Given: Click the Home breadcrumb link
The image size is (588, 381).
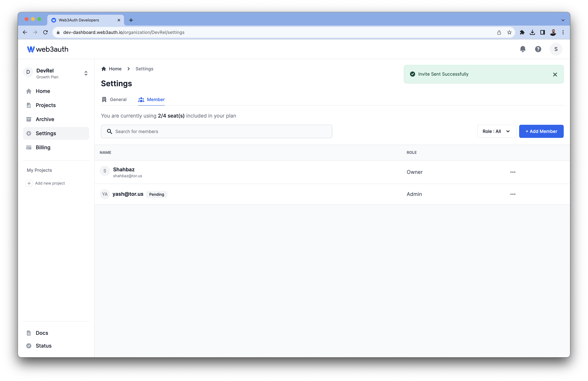Looking at the screenshot, I should pyautogui.click(x=115, y=69).
